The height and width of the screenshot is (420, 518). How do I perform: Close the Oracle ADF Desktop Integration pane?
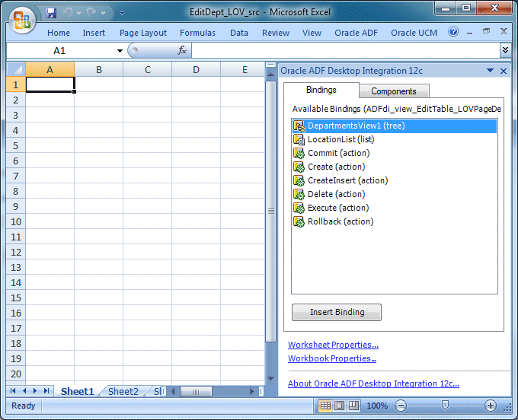point(504,71)
